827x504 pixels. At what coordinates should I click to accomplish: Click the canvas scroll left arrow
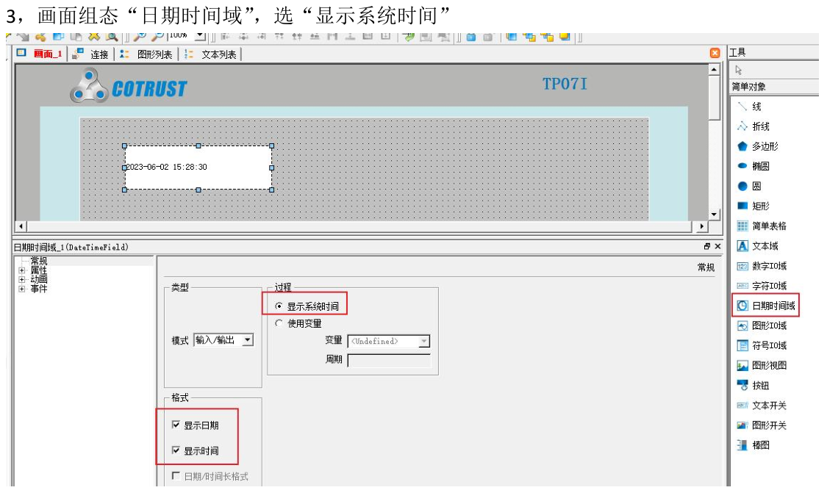[x=21, y=227]
